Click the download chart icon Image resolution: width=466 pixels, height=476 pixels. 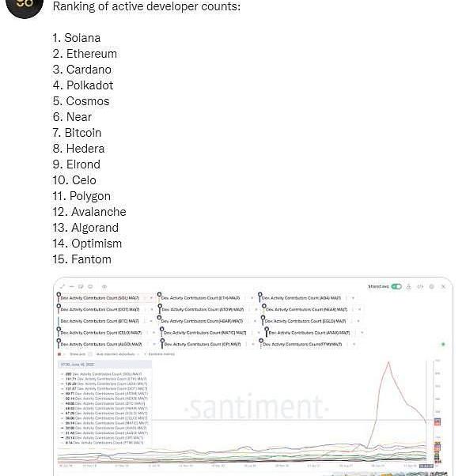coord(408,286)
